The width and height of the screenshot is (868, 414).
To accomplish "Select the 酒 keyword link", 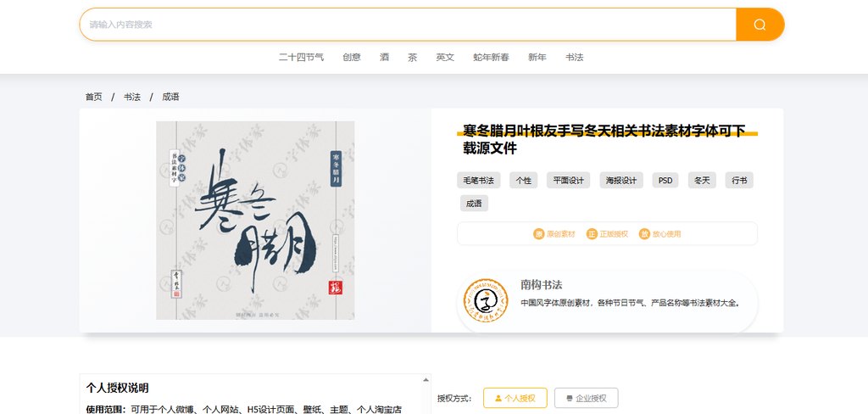I will point(384,57).
